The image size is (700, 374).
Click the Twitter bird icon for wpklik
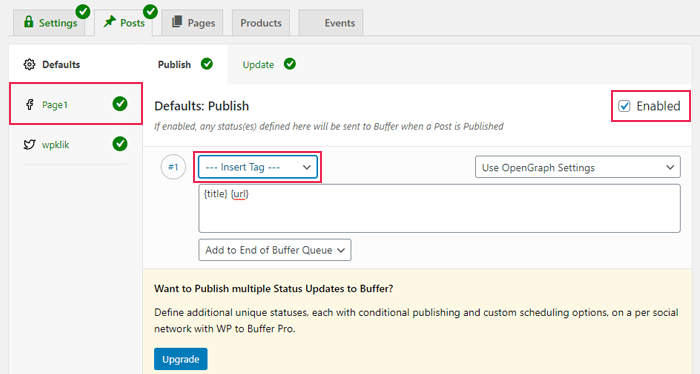(29, 145)
